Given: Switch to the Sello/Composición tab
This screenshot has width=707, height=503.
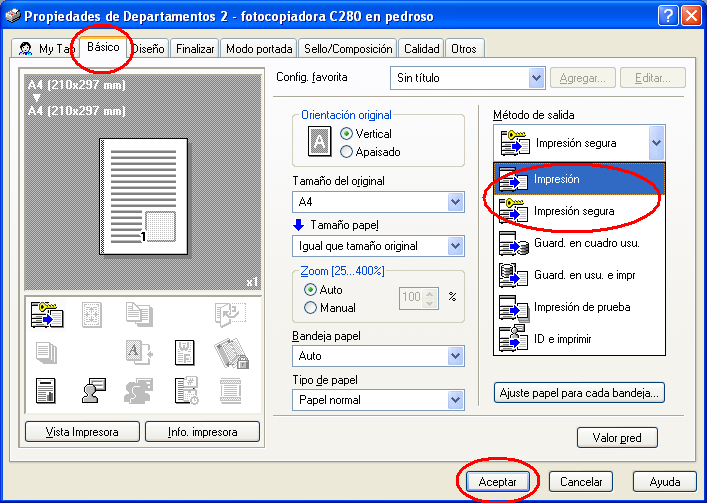Looking at the screenshot, I should tap(348, 49).
